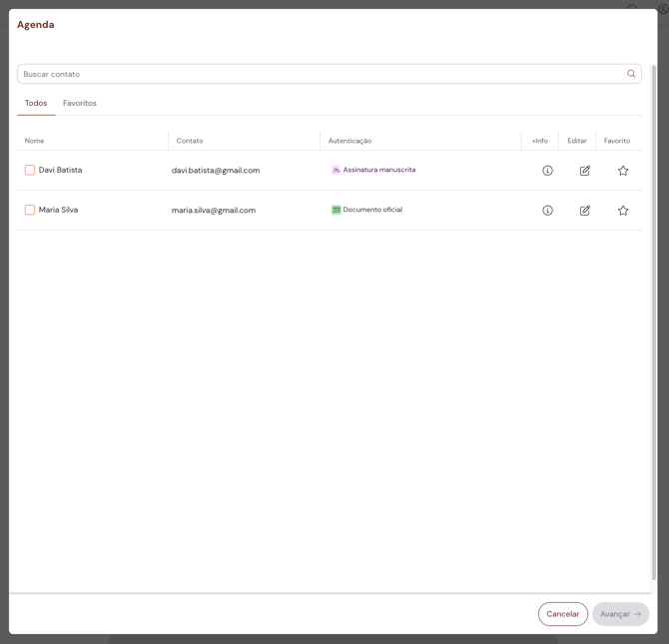This screenshot has width=669, height=644.
Task: Select the Davi Batista checkbox
Action: (30, 171)
